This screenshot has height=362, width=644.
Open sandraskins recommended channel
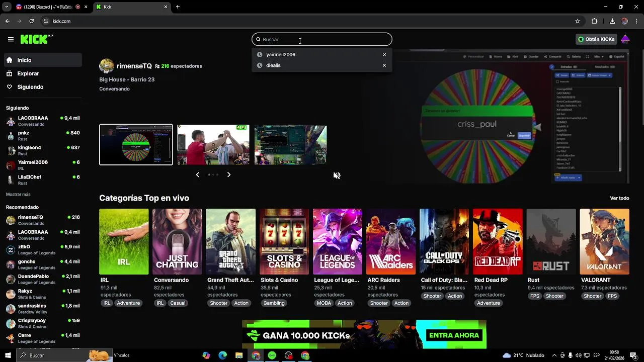[43, 309]
